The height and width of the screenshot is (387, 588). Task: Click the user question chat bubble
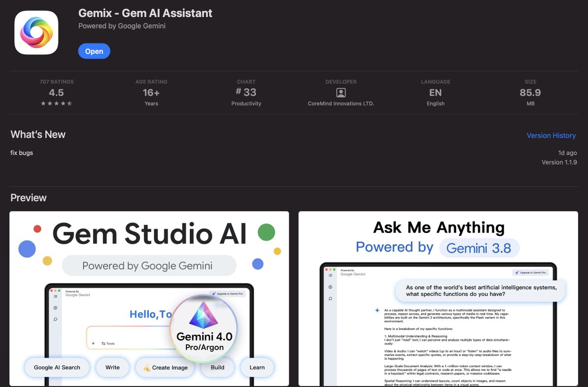click(x=480, y=291)
